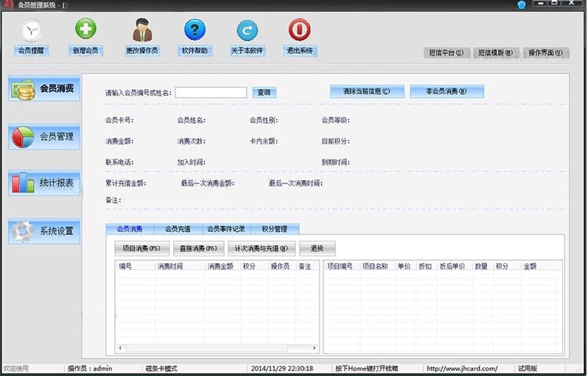Screen dimensions: 588x376
Task: Open 系统设置 gear sidebar item
Action: point(44,231)
